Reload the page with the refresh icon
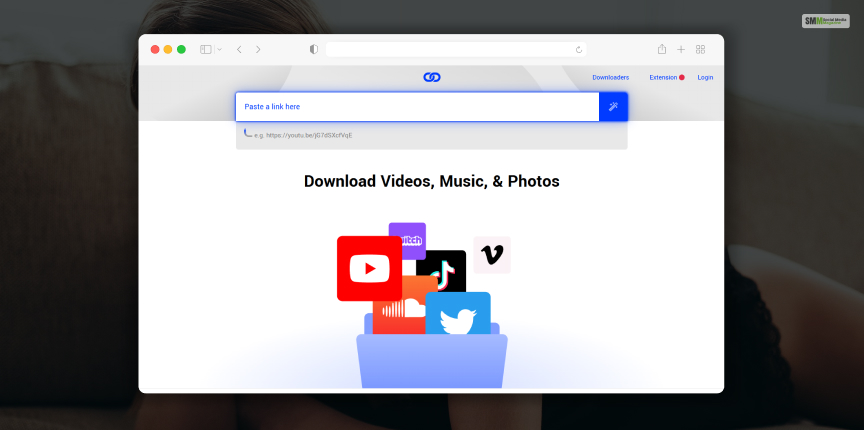864x430 pixels. pyautogui.click(x=579, y=50)
